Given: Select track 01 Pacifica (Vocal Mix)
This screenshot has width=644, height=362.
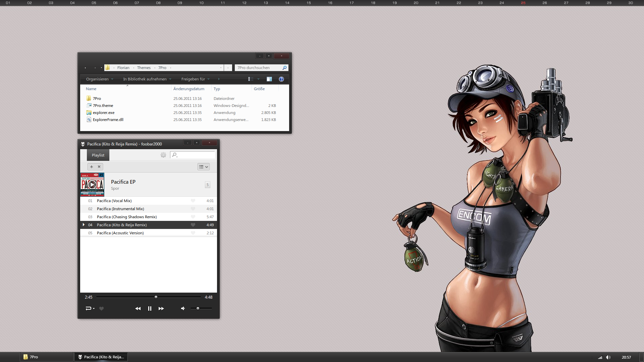Looking at the screenshot, I should [149, 201].
